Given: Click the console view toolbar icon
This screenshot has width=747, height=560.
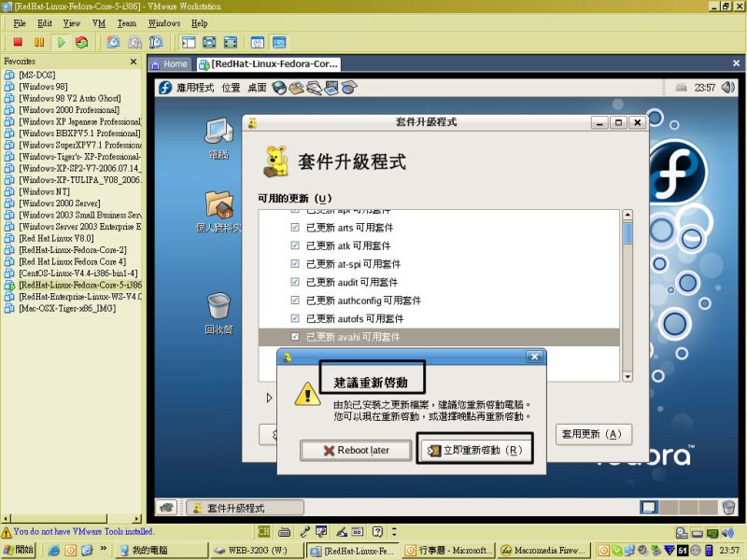Looking at the screenshot, I should [x=279, y=42].
